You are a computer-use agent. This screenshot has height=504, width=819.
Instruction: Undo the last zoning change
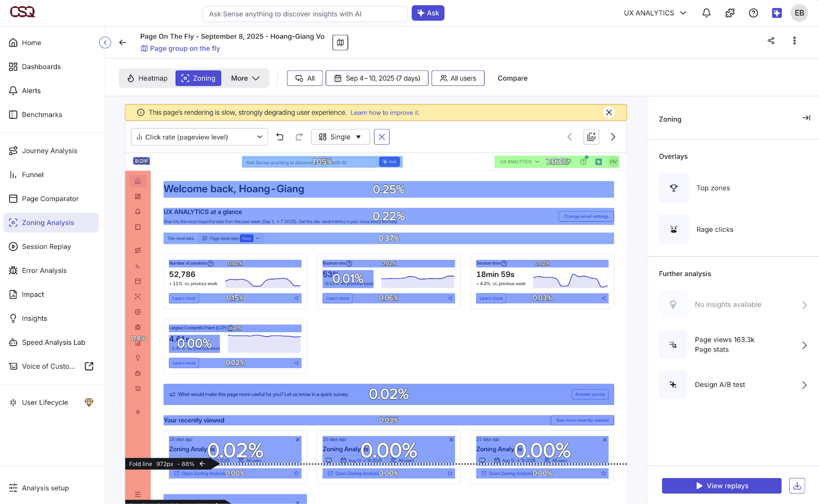click(x=280, y=137)
